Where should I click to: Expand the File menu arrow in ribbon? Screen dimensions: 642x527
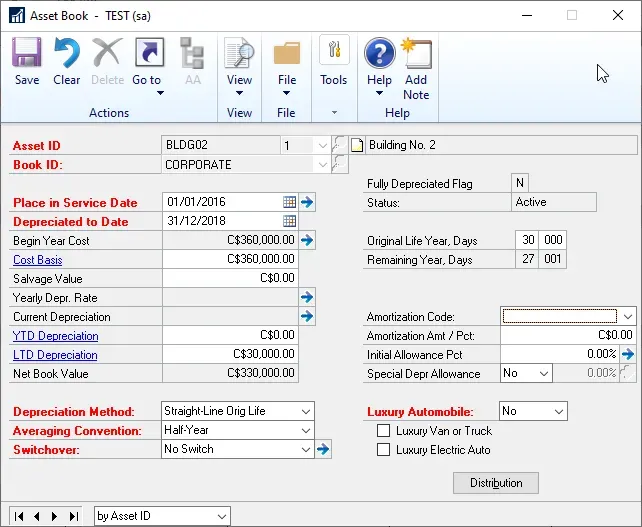click(x=287, y=93)
